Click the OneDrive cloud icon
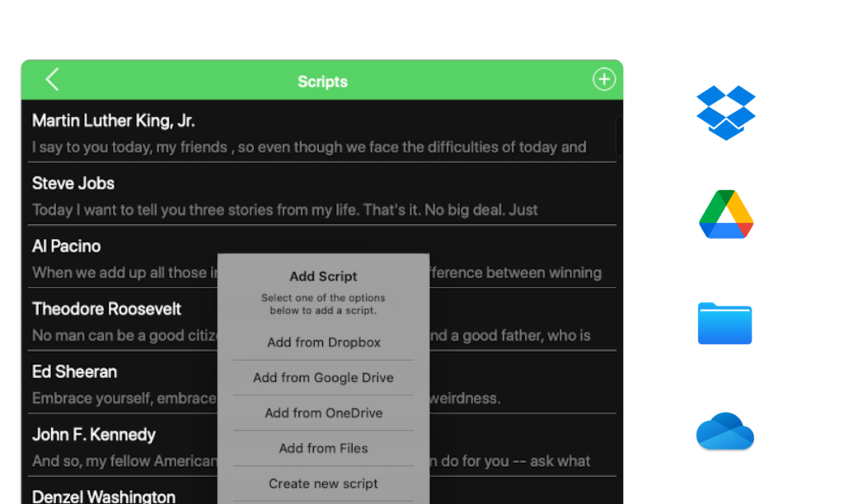 [724, 432]
